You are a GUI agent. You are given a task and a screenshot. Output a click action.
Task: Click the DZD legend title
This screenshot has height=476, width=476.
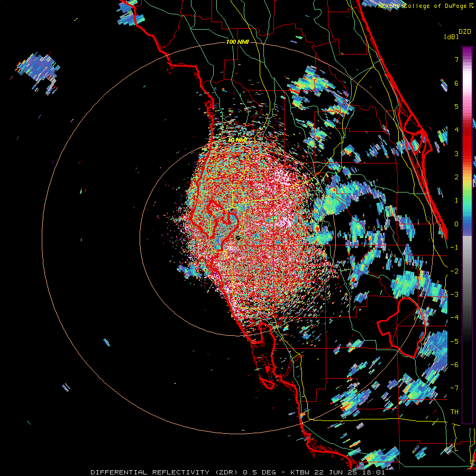tap(465, 32)
